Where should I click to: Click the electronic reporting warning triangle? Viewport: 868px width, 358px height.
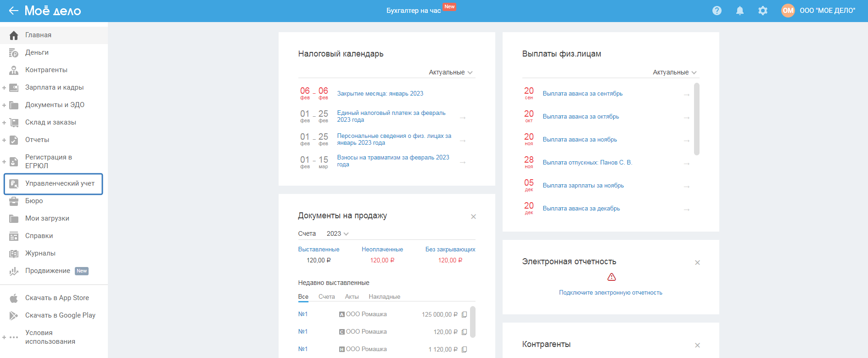[611, 277]
